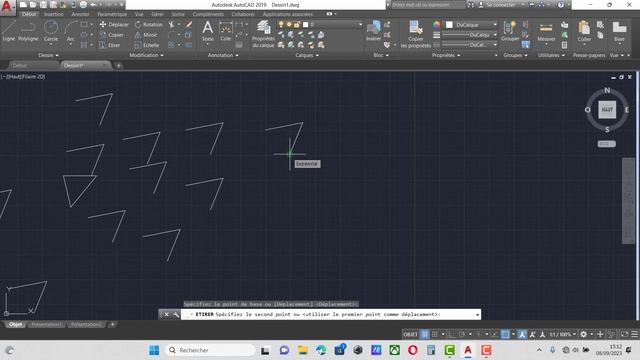This screenshot has width=640, height=360.
Task: Click the command line wrench settings button
Action: [x=176, y=314]
